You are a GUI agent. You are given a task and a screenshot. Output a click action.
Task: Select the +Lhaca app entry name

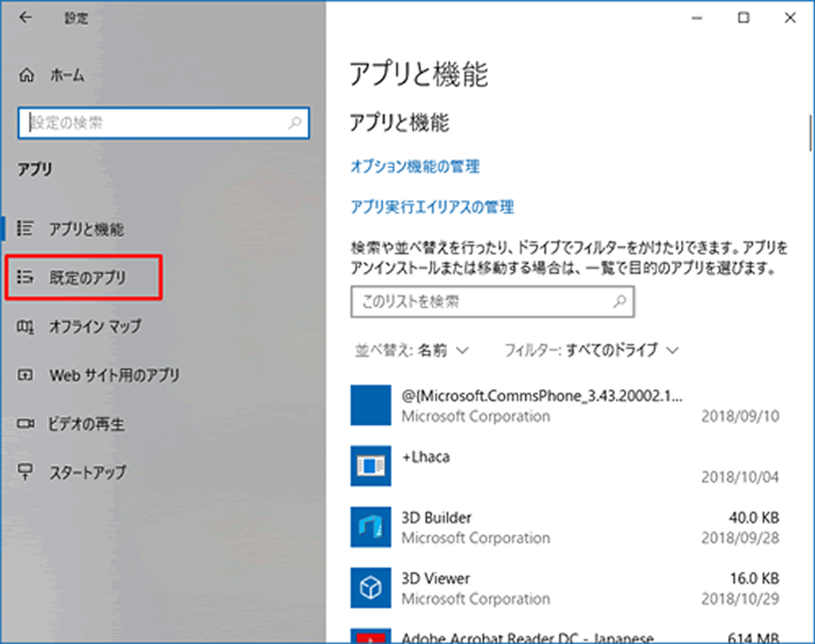[425, 457]
